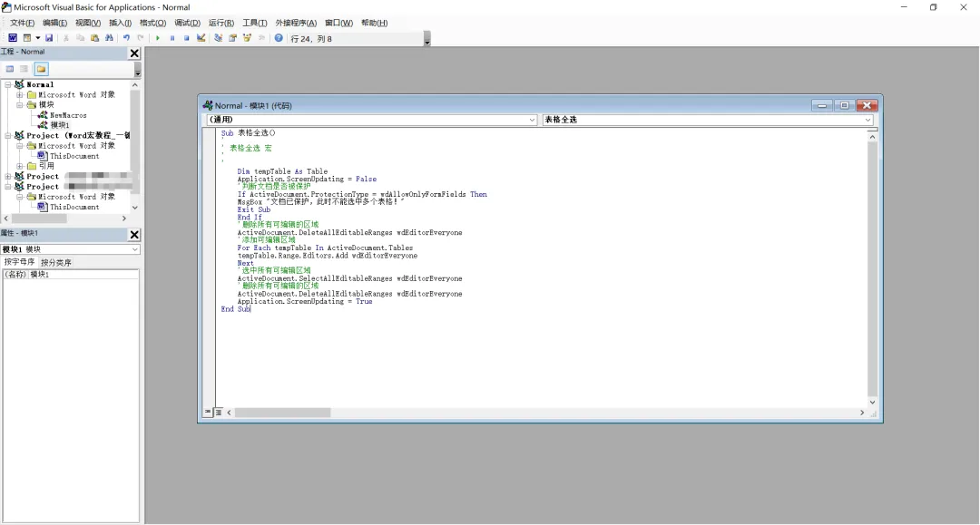Screen dimensions: 980x525
Task: Open the Object Browser toolbar icon
Action: coord(247,38)
